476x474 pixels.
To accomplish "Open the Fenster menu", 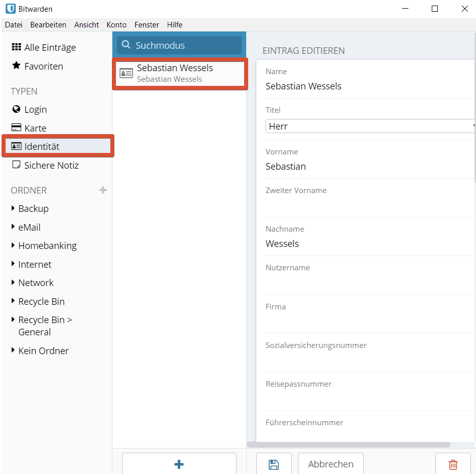I will click(x=146, y=25).
